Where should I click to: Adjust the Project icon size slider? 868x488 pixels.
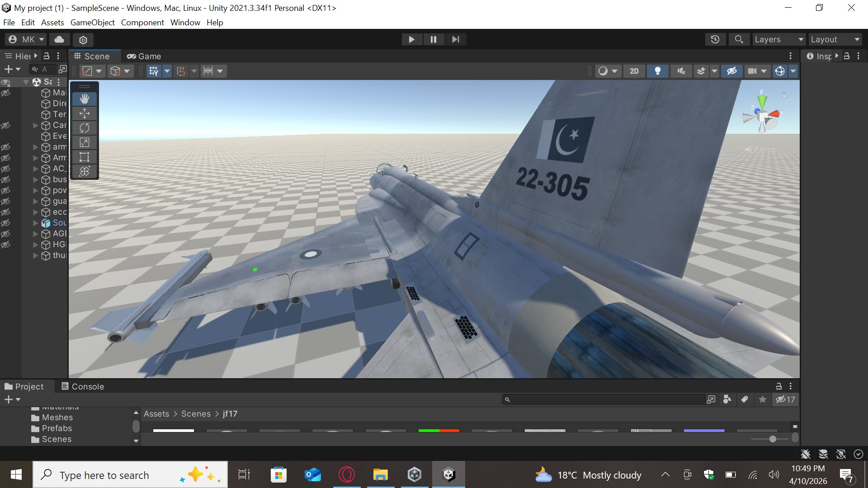coord(773,439)
